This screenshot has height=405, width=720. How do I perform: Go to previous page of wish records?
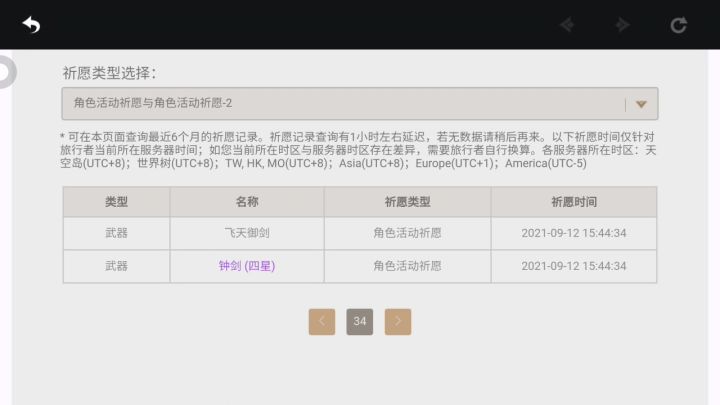tap(322, 321)
